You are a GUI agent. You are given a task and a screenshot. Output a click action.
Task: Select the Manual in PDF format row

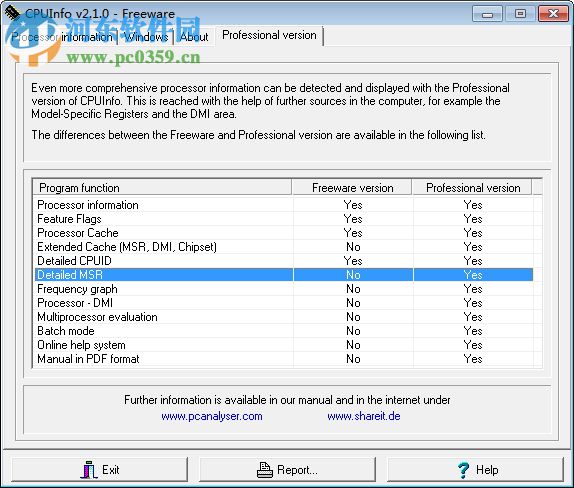point(284,359)
